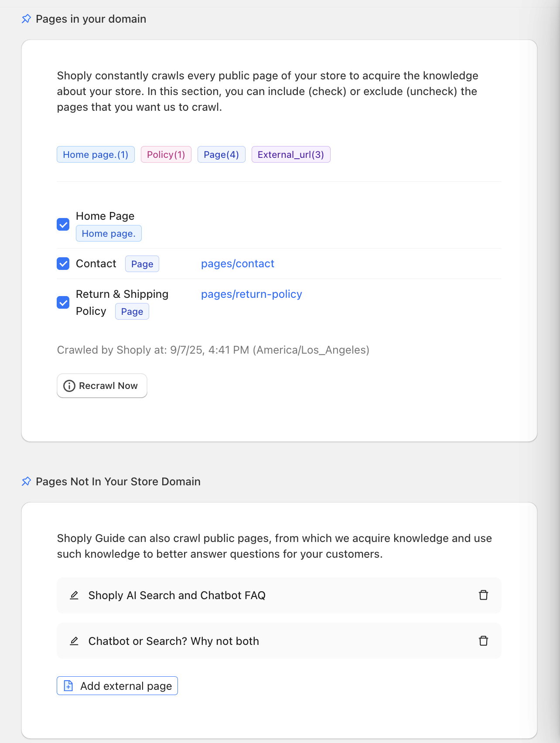Show pages under the Page(4) filter
The image size is (560, 743).
pos(221,154)
